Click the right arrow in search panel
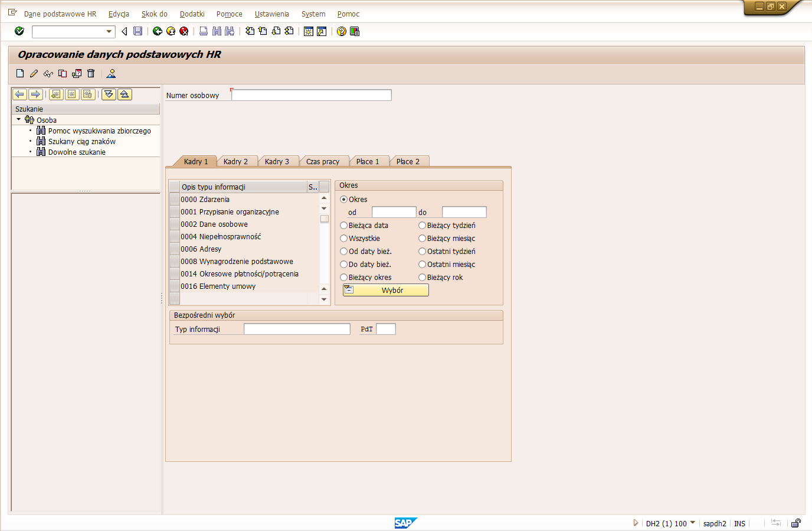The width and height of the screenshot is (812, 531). pos(35,95)
